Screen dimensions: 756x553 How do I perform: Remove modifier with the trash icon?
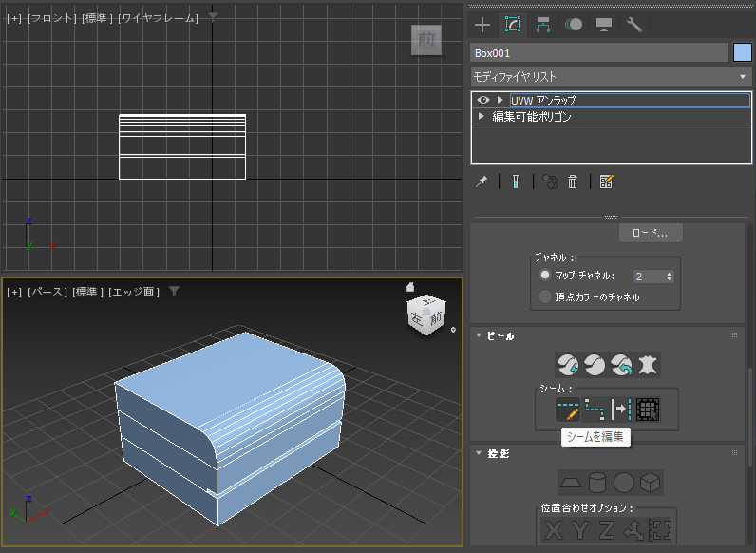pos(573,181)
